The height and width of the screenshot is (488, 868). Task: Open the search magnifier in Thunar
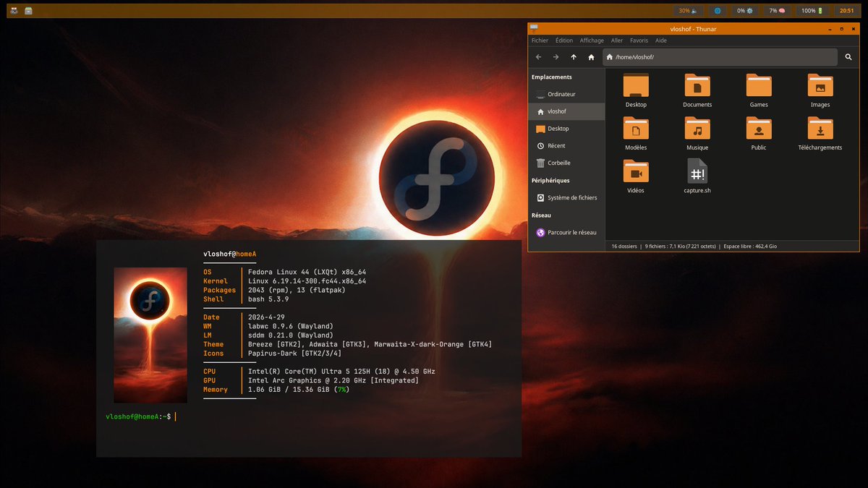848,57
